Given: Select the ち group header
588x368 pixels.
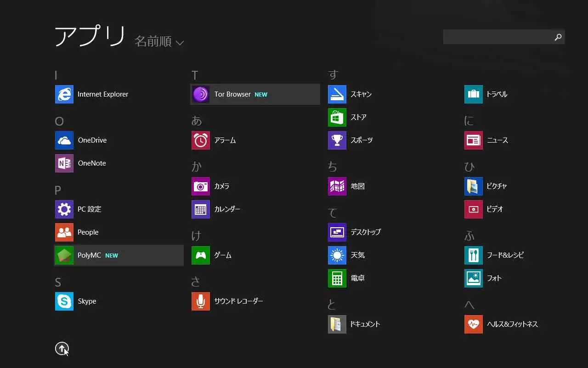Looking at the screenshot, I should click(x=333, y=167).
